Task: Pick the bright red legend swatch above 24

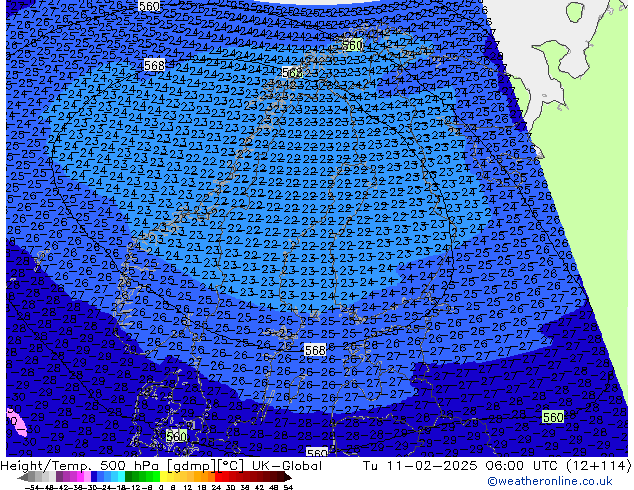Action: pyautogui.click(x=218, y=478)
